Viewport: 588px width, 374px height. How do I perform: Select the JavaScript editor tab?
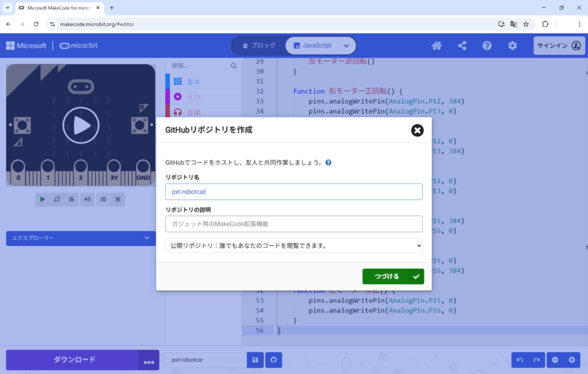(312, 45)
